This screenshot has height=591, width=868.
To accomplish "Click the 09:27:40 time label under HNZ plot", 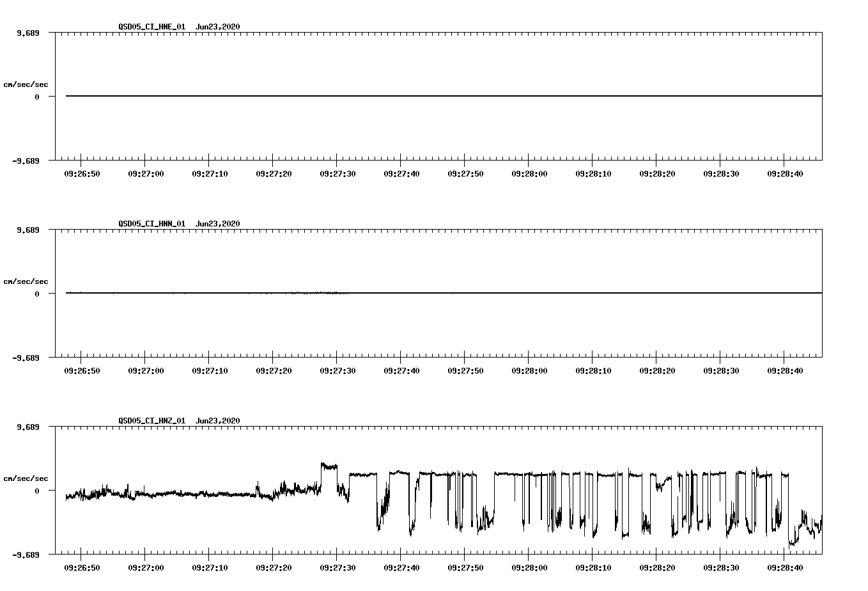I will [401, 567].
